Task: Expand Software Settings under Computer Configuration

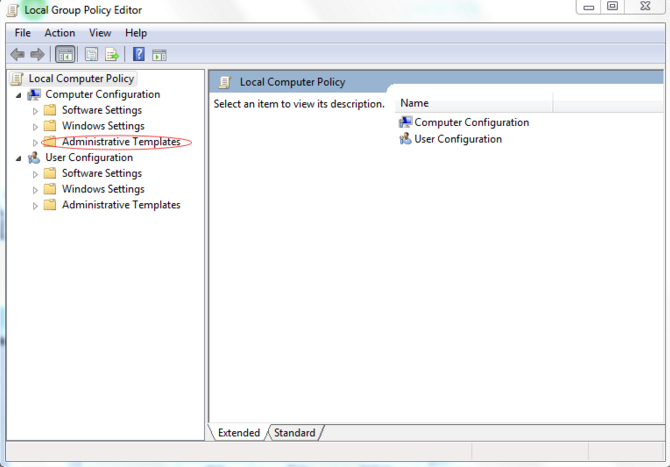Action: (x=35, y=111)
